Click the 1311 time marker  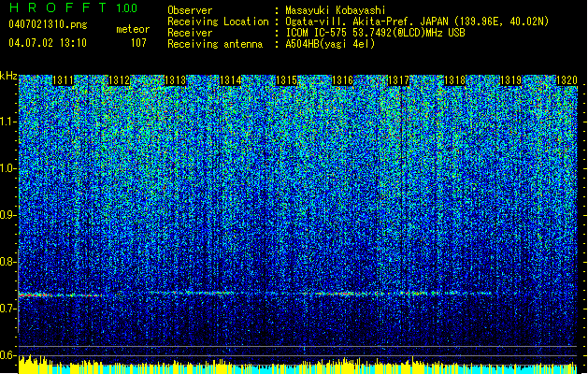63,80
